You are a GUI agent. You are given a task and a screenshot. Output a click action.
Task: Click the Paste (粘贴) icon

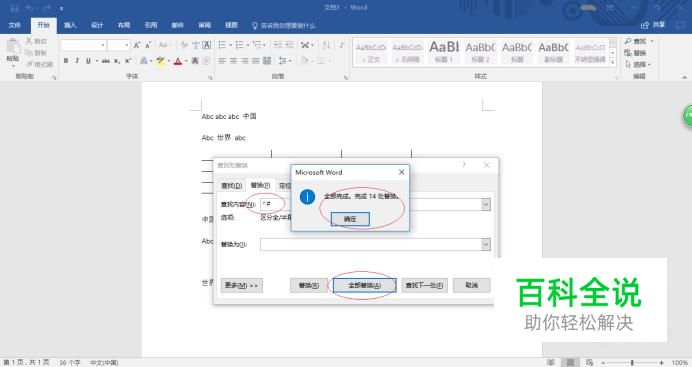(13, 46)
